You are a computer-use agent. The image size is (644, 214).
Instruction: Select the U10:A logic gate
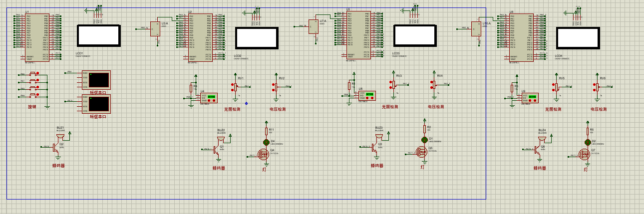477,28
